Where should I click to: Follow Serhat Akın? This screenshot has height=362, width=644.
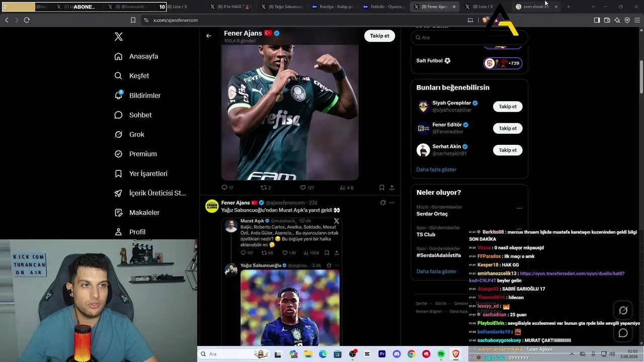click(x=508, y=150)
